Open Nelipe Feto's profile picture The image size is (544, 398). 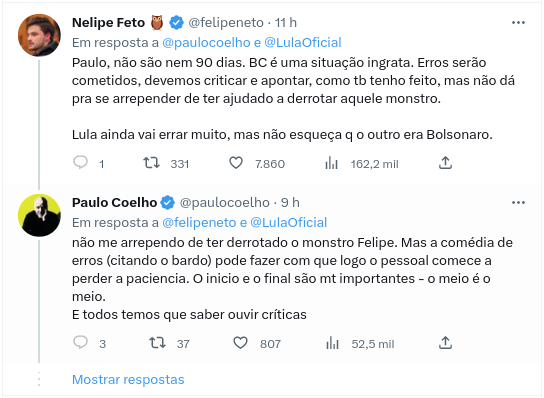pyautogui.click(x=39, y=35)
